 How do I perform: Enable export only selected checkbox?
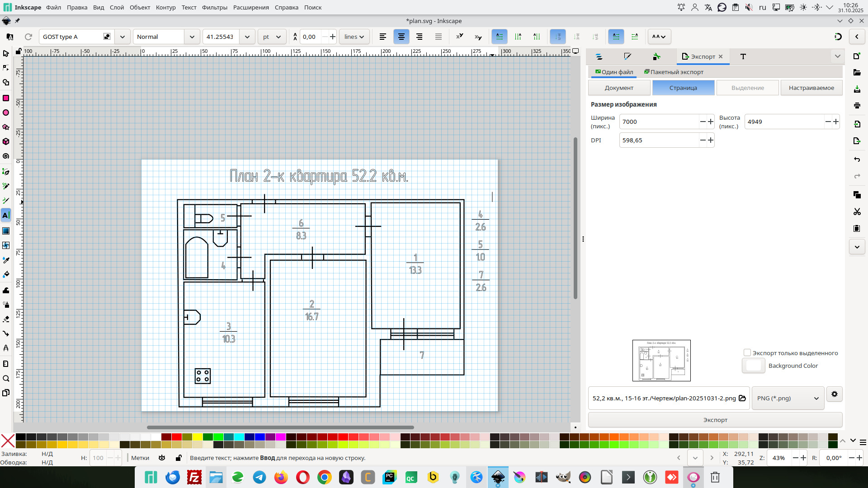point(747,352)
